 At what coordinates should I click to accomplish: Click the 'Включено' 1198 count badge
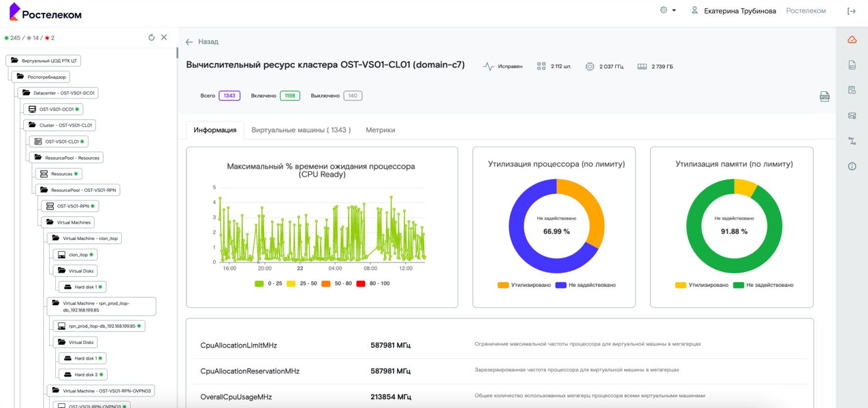(x=289, y=96)
